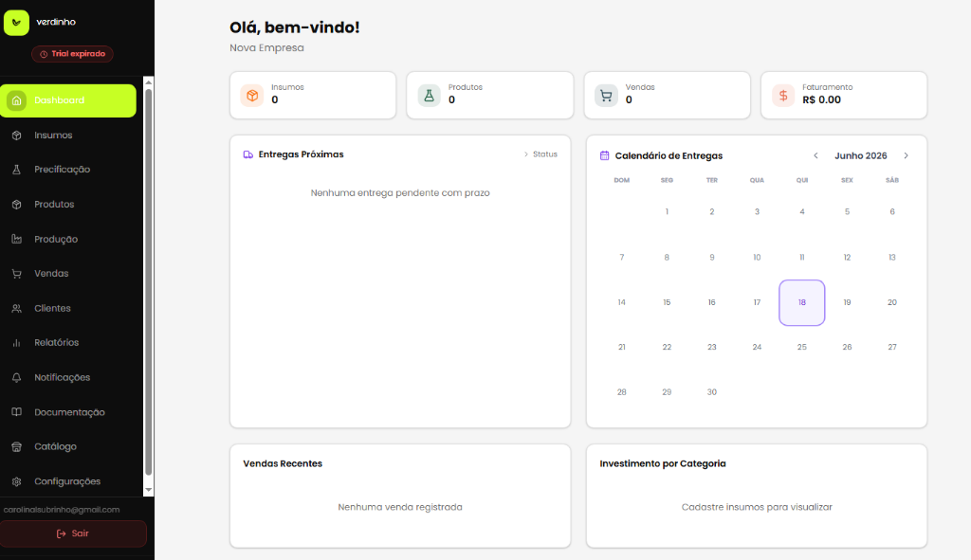The image size is (971, 560).
Task: Click the verdinho logo icon
Action: (16, 23)
